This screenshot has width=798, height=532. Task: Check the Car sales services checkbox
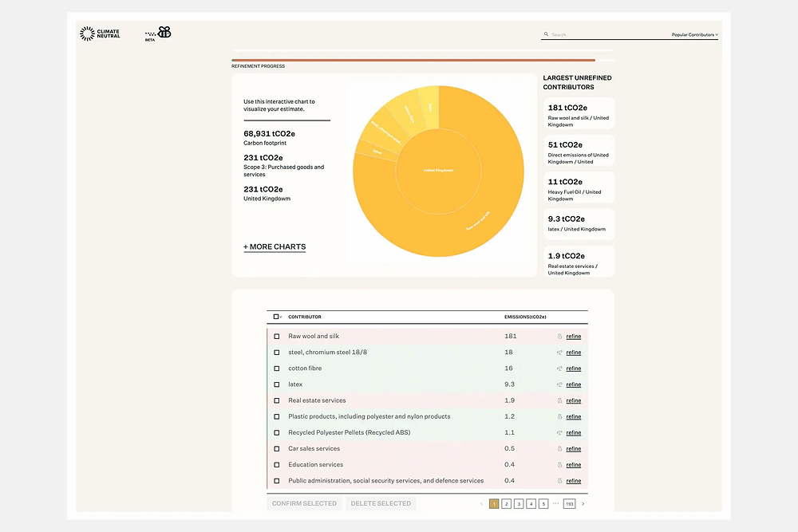click(x=277, y=448)
